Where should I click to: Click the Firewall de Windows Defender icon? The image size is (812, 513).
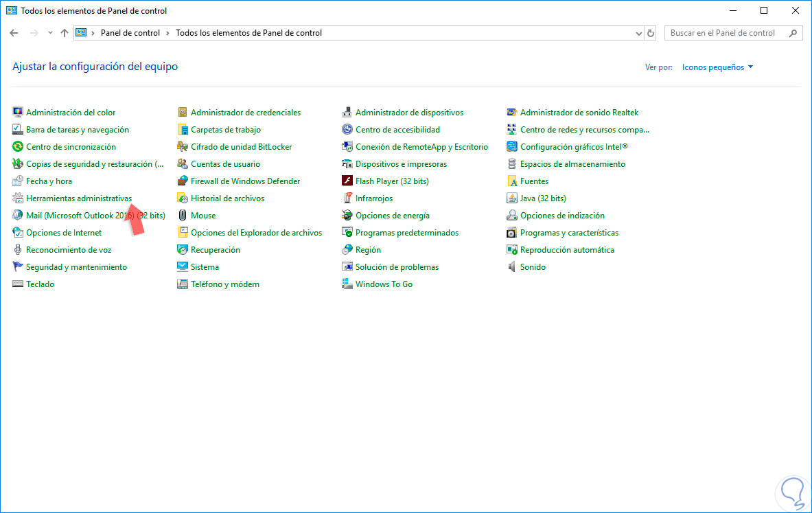pos(183,181)
